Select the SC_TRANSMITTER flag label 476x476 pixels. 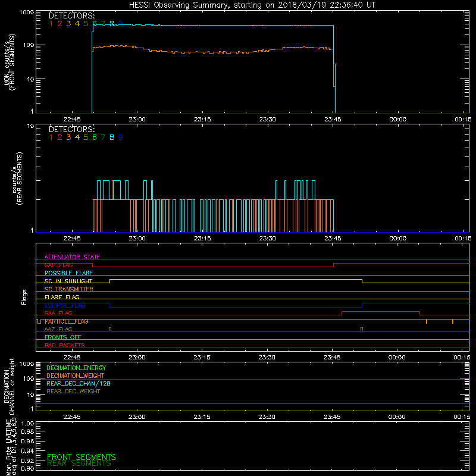pos(69,289)
